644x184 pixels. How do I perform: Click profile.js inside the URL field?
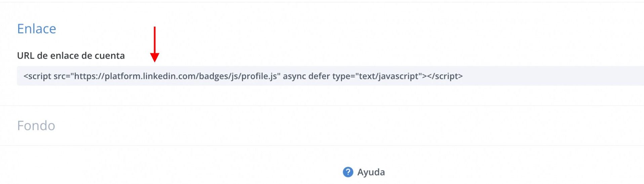259,76
